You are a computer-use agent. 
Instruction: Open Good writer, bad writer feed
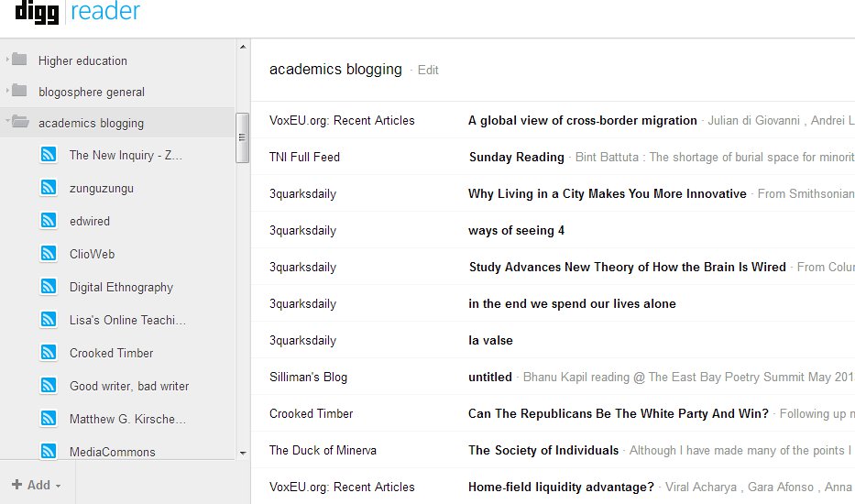point(129,386)
